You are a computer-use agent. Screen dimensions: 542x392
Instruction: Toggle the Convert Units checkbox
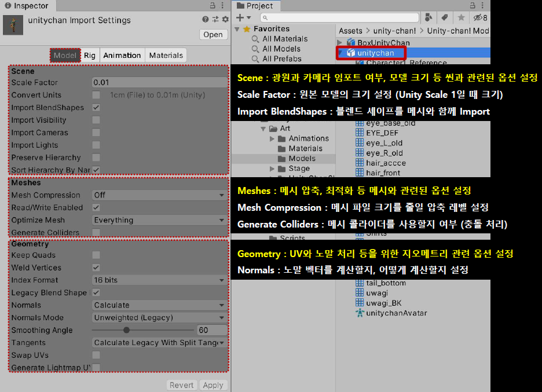click(x=96, y=95)
